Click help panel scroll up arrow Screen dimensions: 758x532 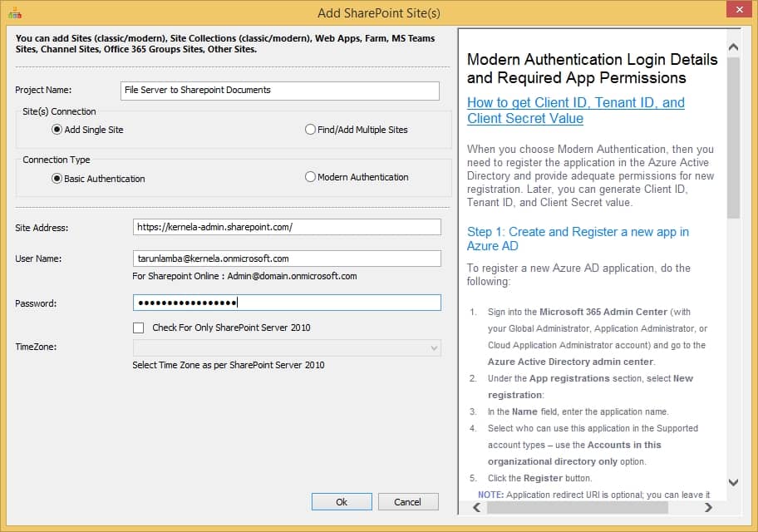pos(733,47)
